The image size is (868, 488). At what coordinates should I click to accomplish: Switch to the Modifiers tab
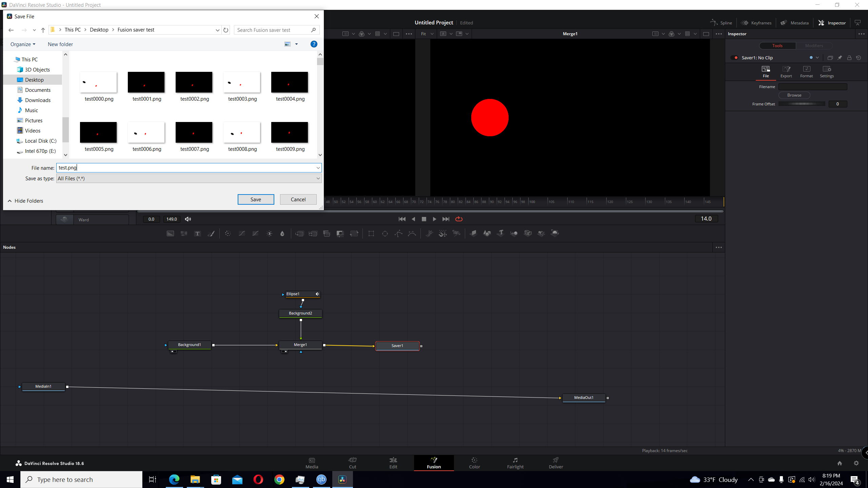click(814, 46)
